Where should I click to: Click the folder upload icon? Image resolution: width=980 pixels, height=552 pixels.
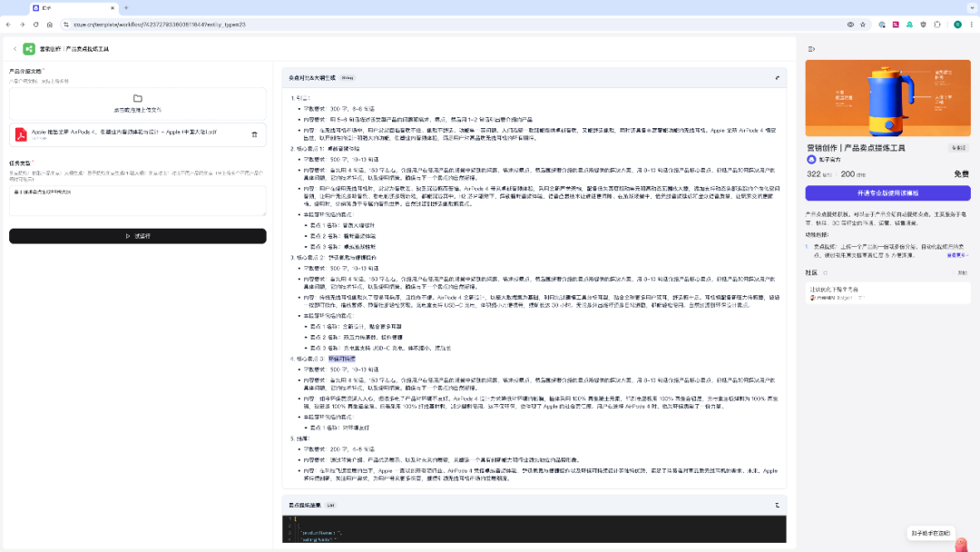tap(138, 98)
